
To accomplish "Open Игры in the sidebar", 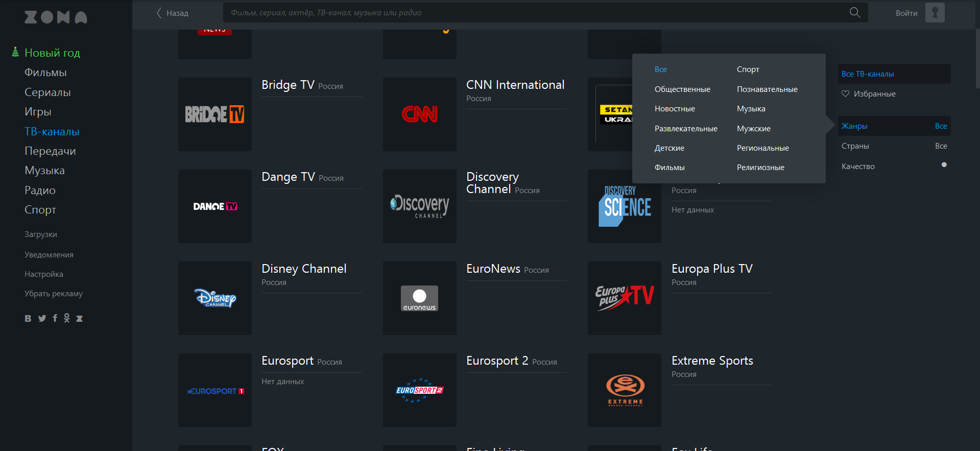I will point(38,112).
